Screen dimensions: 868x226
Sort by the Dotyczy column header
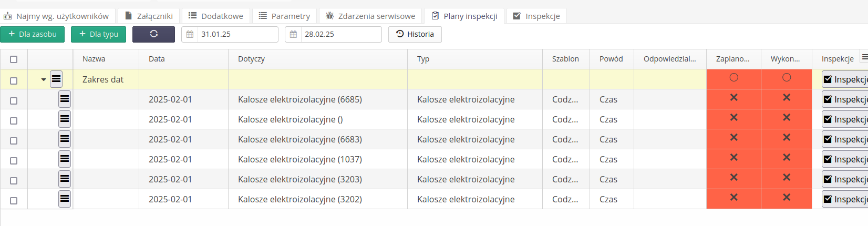coord(251,59)
